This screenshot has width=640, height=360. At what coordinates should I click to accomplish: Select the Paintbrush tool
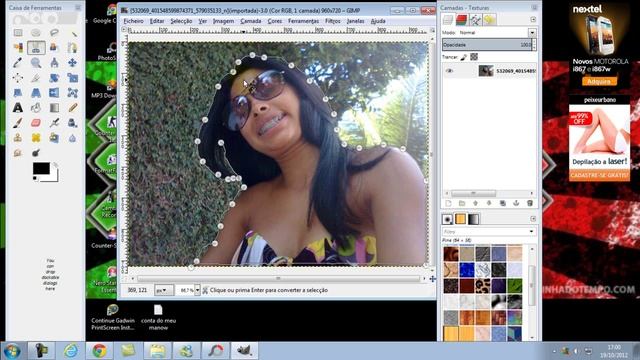pos(18,122)
